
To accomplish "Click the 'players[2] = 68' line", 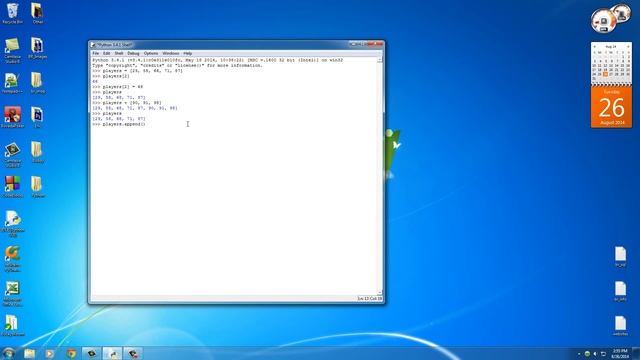I will [118, 87].
